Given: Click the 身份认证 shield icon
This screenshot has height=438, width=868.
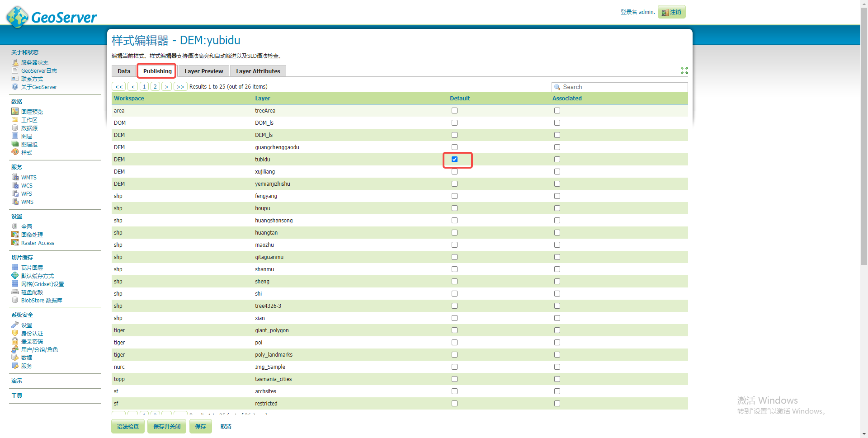Looking at the screenshot, I should 15,333.
